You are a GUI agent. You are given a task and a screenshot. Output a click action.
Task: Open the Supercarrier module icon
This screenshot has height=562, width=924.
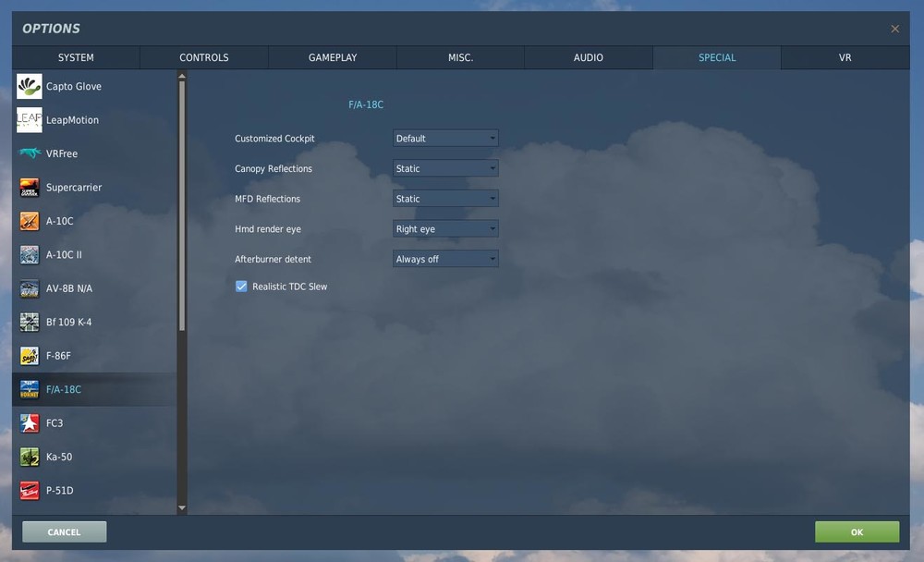tap(29, 188)
